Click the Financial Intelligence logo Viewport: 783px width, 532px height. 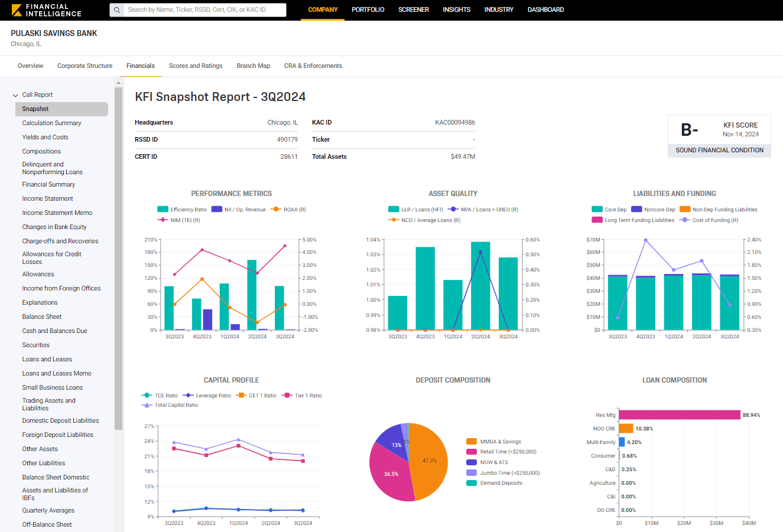point(47,10)
